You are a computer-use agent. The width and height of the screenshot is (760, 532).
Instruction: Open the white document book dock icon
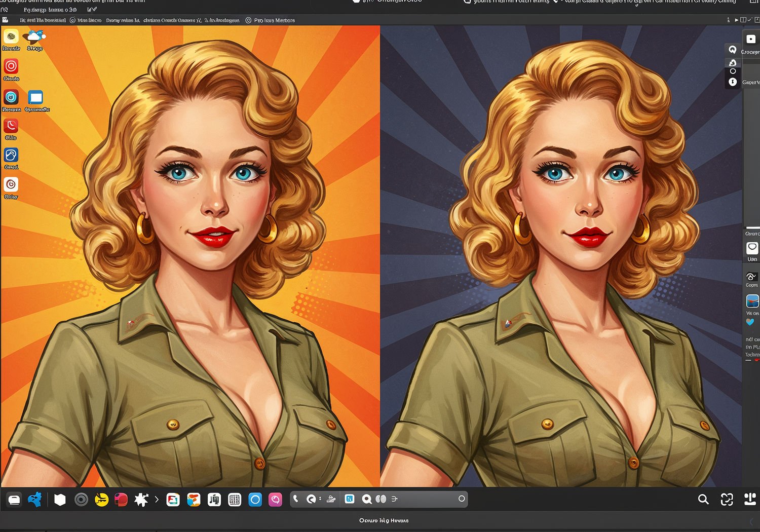click(x=214, y=500)
